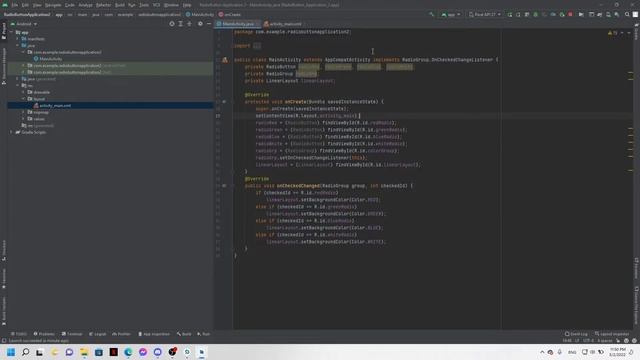Click Collapse All in Project panel
Screen dimensions: 640x360
189,24
